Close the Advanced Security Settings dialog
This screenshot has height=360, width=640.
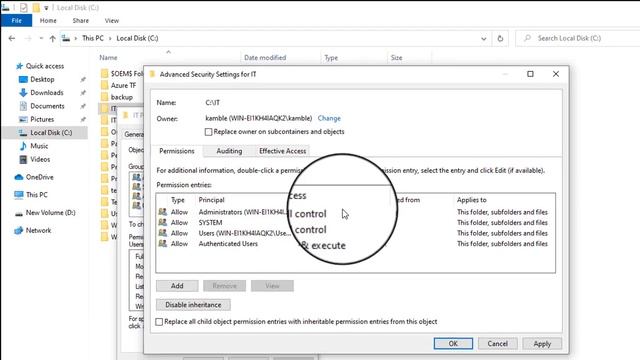[556, 74]
